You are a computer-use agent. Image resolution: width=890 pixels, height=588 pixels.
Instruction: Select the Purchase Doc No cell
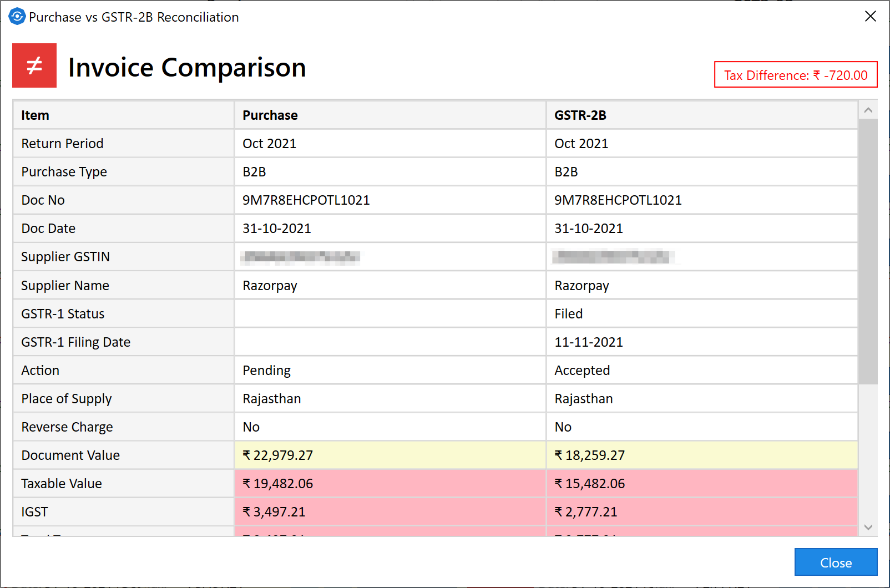[390, 200]
